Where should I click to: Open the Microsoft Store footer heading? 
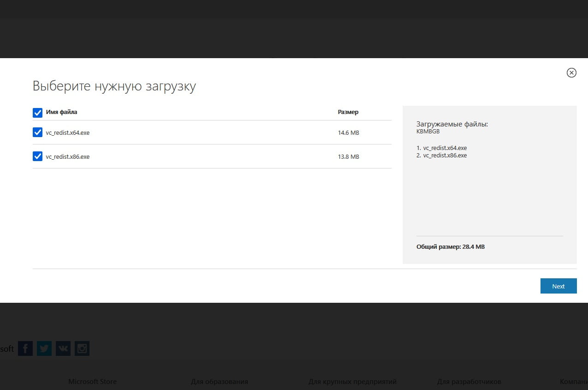pos(93,382)
